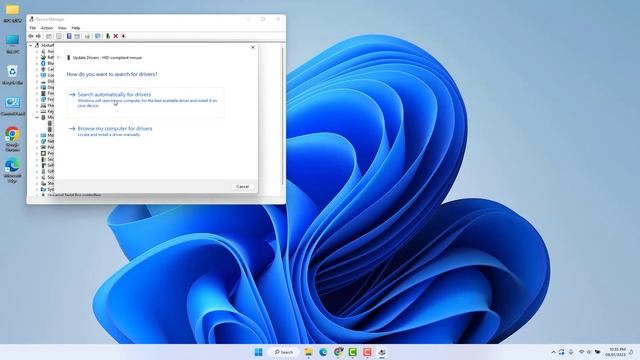Click the blue Help icon in toolbar
Screen dimensions: 640x360
point(69,36)
